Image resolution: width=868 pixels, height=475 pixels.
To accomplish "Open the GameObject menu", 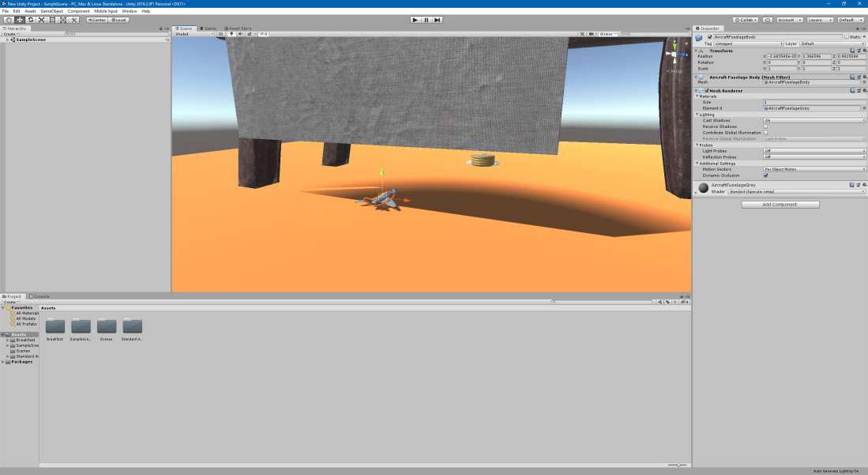I will [x=51, y=10].
